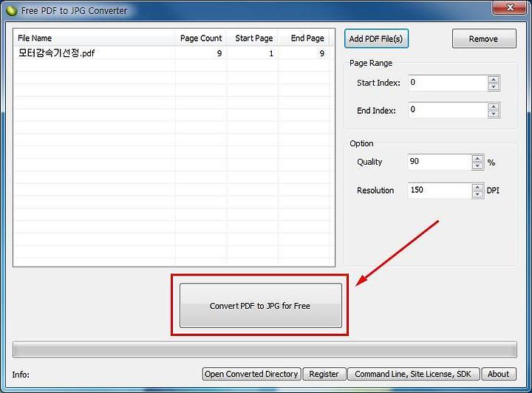Decrease Start Index with the down arrow
This screenshot has height=393, width=532.
tap(494, 87)
